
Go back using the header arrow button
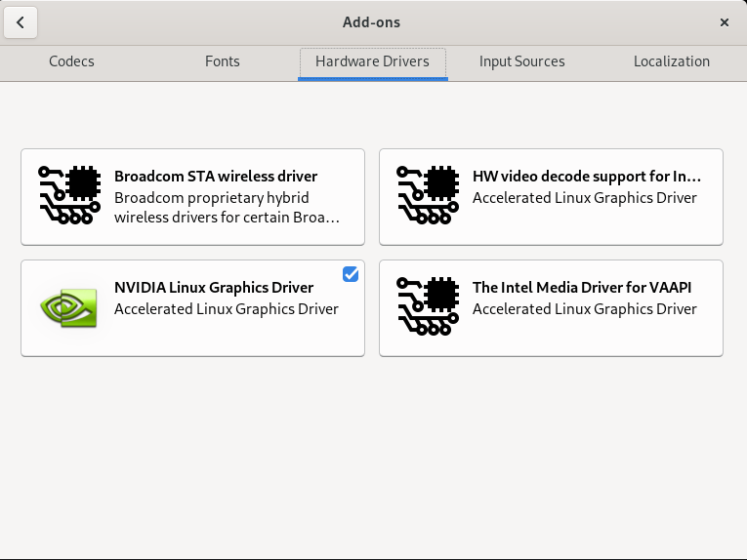21,22
